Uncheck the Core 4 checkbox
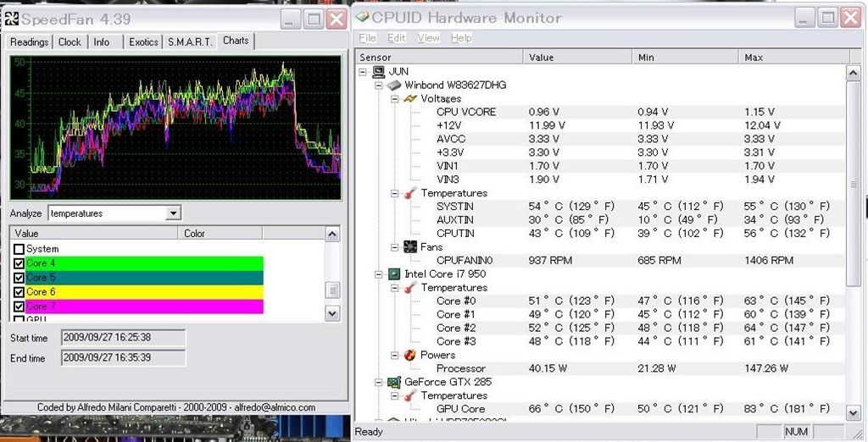The height and width of the screenshot is (442, 868). pyautogui.click(x=19, y=263)
